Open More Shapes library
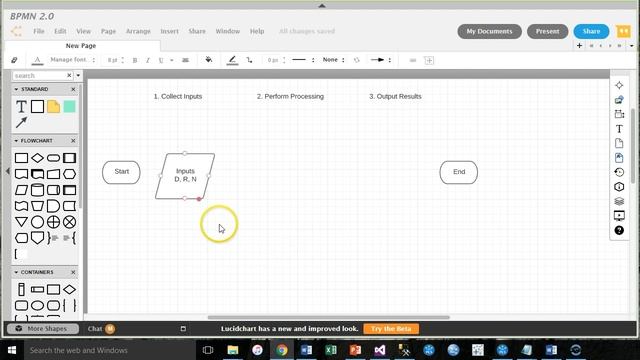This screenshot has width=640, height=360. point(42,329)
